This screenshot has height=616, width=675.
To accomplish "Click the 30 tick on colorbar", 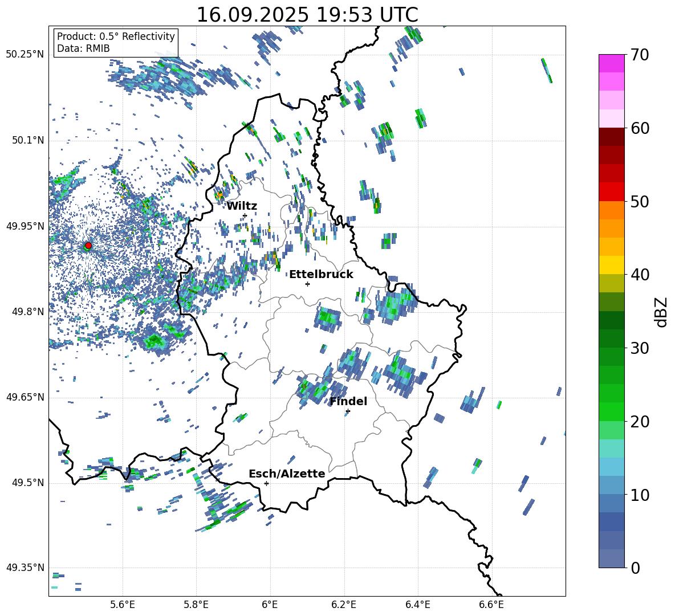I will [640, 348].
